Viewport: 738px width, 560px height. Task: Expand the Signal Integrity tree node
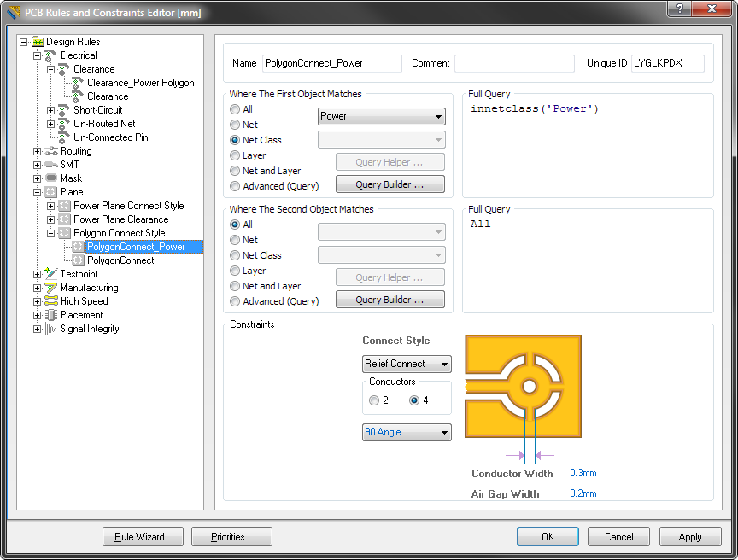38,330
